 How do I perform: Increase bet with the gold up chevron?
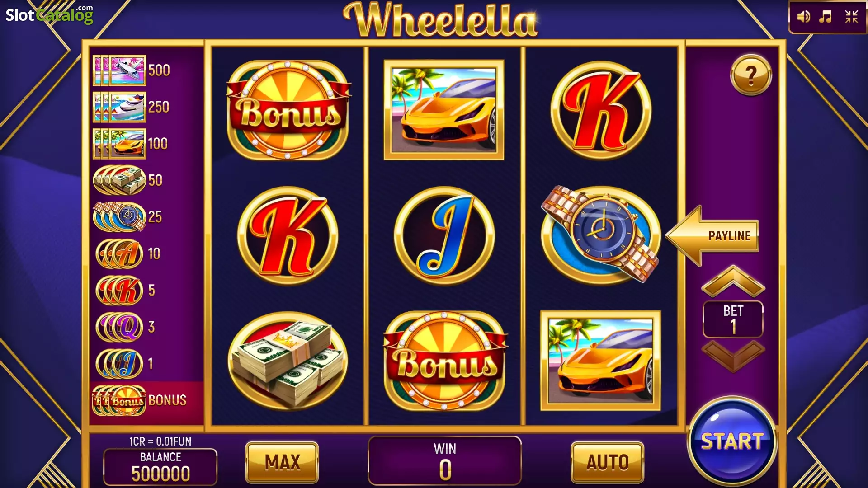[733, 281]
